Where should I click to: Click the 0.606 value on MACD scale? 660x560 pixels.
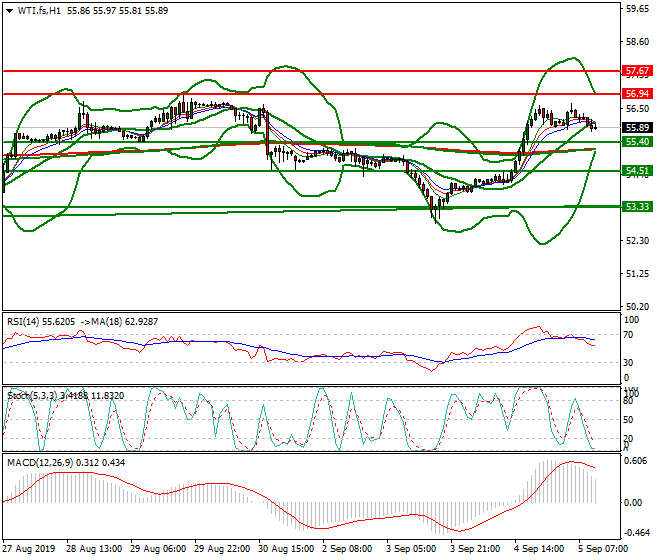point(634,461)
